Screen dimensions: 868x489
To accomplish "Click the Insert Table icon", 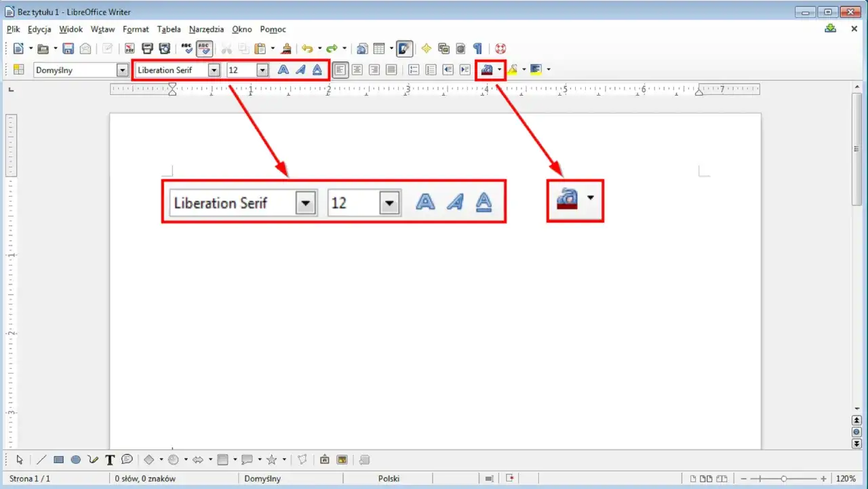I will click(379, 48).
